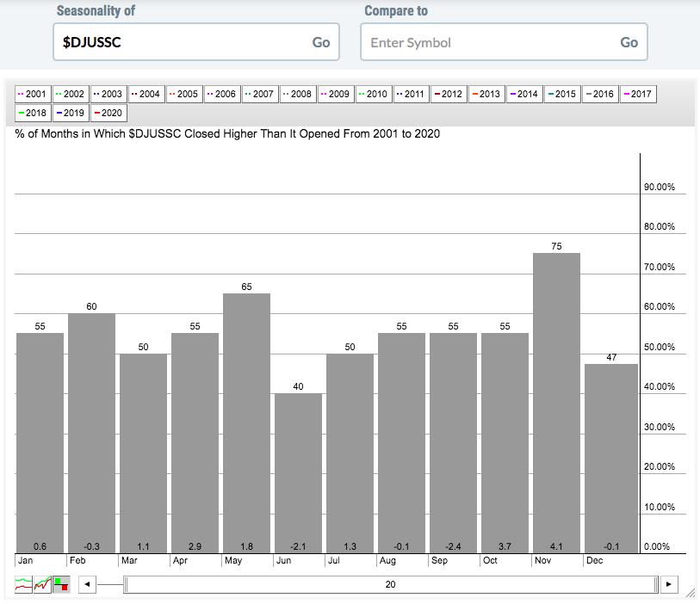Toggle the 2008 year series
This screenshot has width=700, height=604.
click(298, 94)
